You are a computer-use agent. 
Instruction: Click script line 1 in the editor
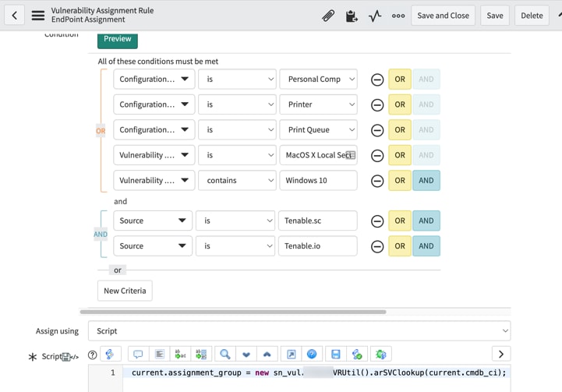(318, 373)
